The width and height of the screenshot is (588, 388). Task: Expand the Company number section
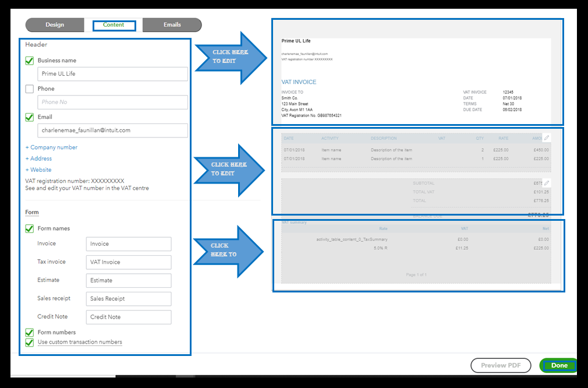click(51, 147)
